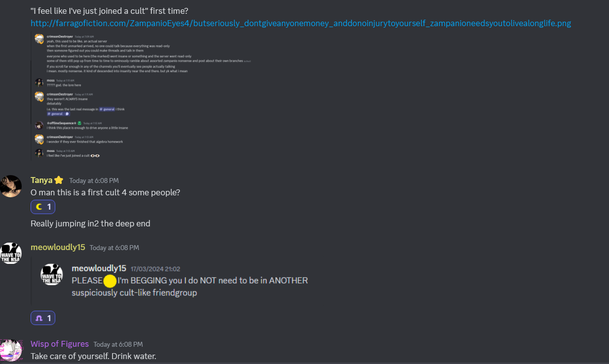Click the Take care of yourself message
Viewport: 609px width, 364px height.
(x=93, y=356)
